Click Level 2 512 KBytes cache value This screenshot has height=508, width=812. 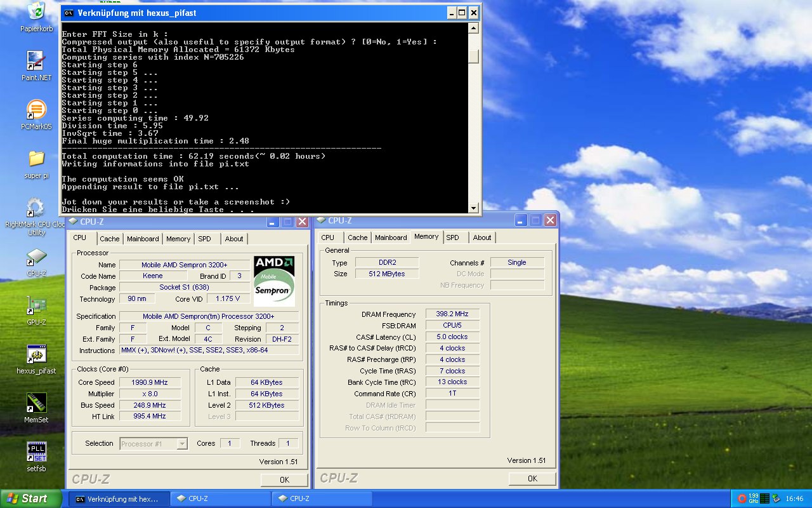[267, 405]
